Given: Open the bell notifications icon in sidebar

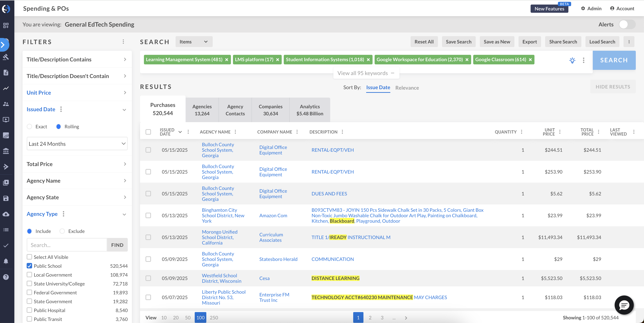Looking at the screenshot, I should (6, 261).
